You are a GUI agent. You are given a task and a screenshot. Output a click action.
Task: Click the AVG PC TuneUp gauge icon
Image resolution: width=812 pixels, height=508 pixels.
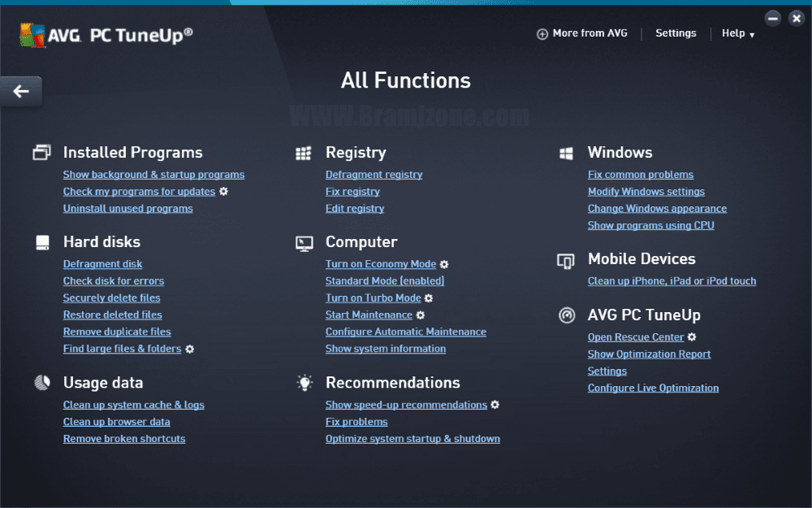tap(567, 315)
